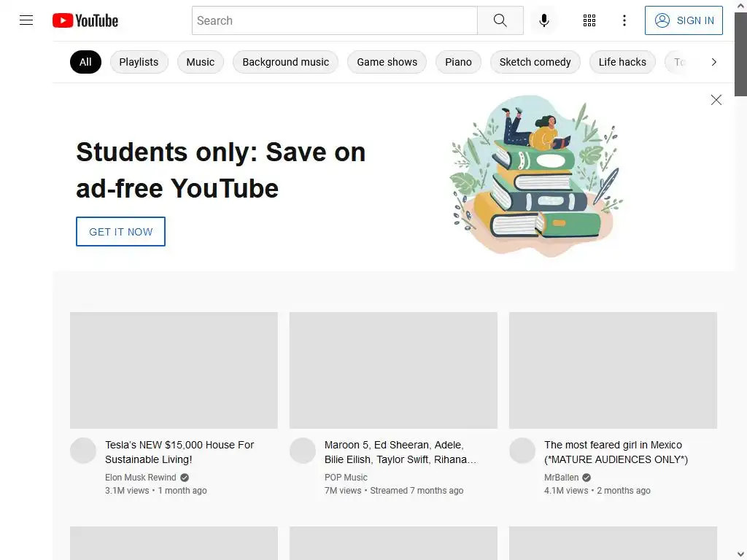The height and width of the screenshot is (560, 747).
Task: Select the Game shows chip
Action: pyautogui.click(x=387, y=62)
